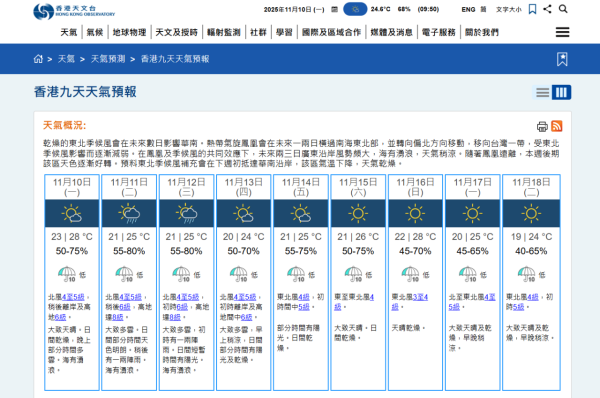Click the 11月11日 rain weather icon
600x398 pixels.
click(x=129, y=214)
